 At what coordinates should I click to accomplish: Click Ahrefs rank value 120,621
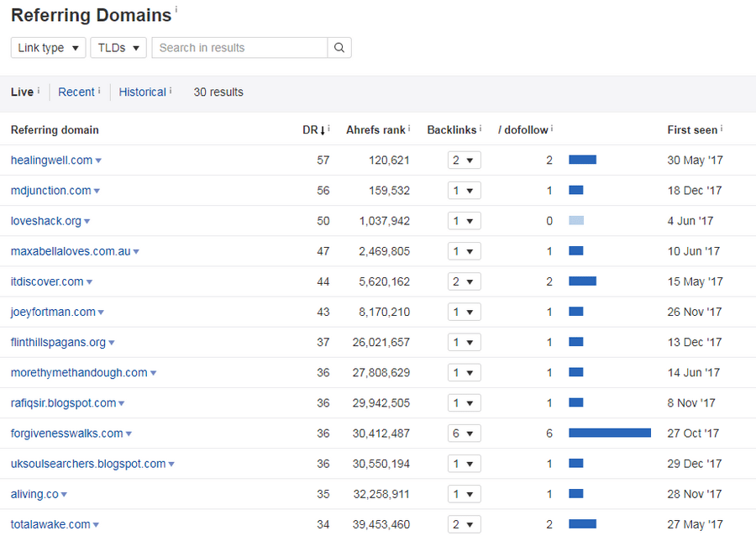point(389,160)
